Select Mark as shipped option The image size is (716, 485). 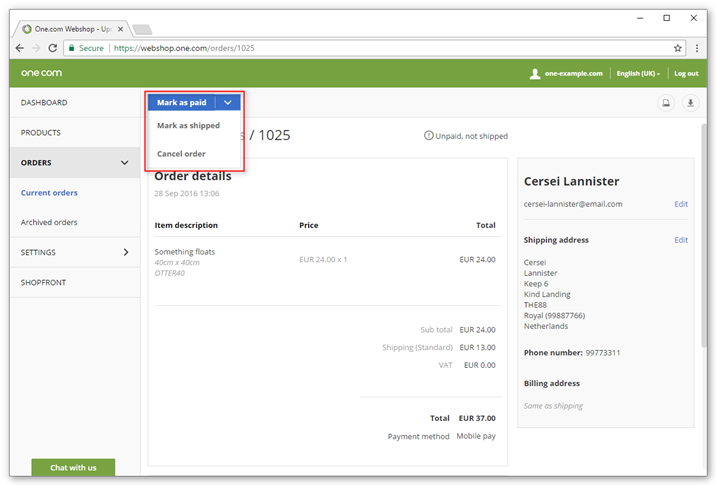tap(188, 126)
